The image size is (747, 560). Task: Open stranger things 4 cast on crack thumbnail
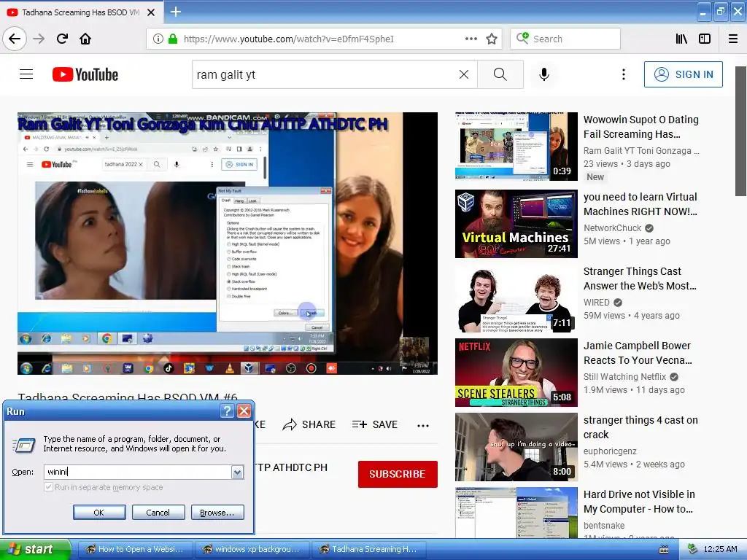[516, 447]
